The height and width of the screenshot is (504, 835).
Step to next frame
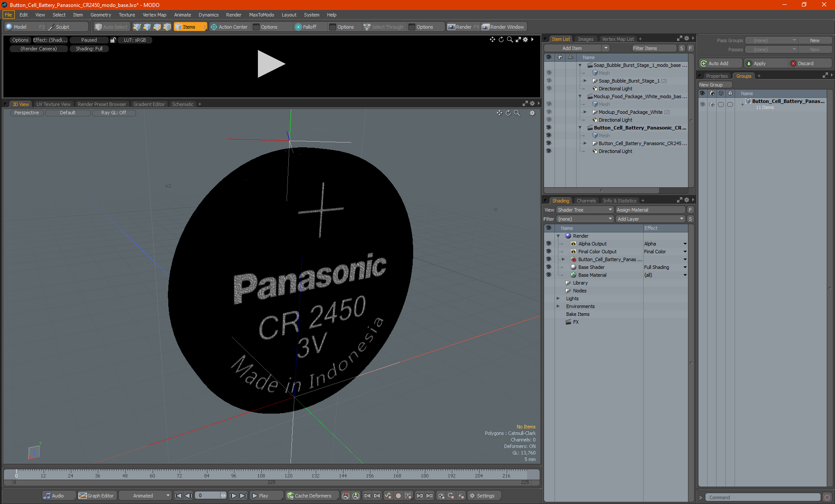233,496
